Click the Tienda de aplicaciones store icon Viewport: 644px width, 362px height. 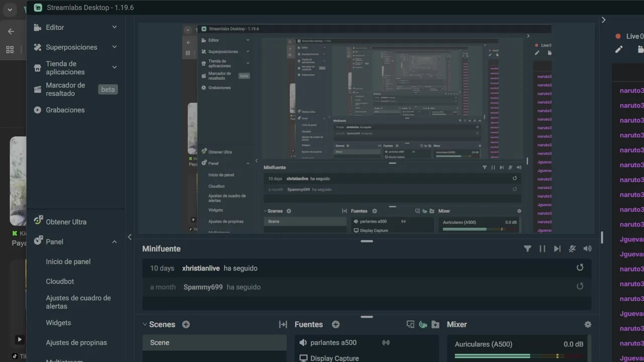37,68
